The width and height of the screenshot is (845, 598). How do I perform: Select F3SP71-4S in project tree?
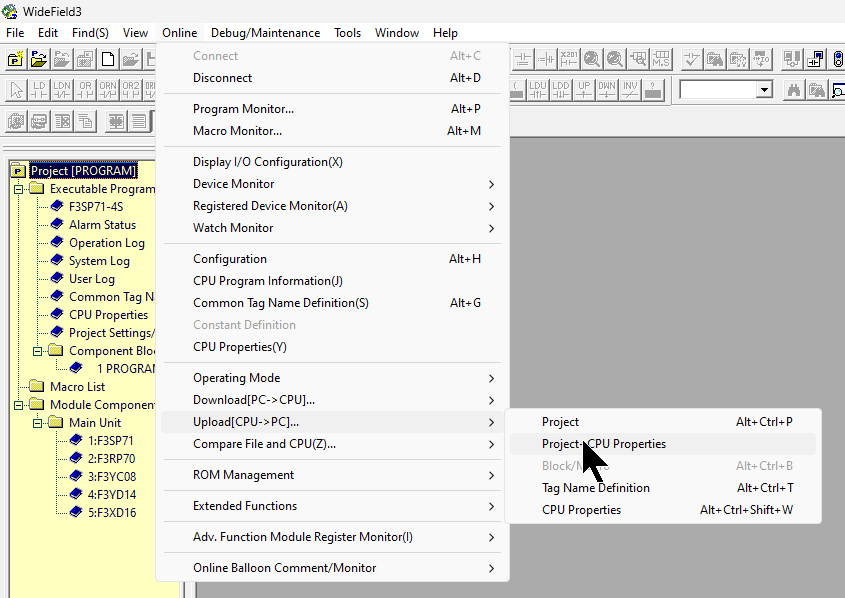tap(96, 207)
